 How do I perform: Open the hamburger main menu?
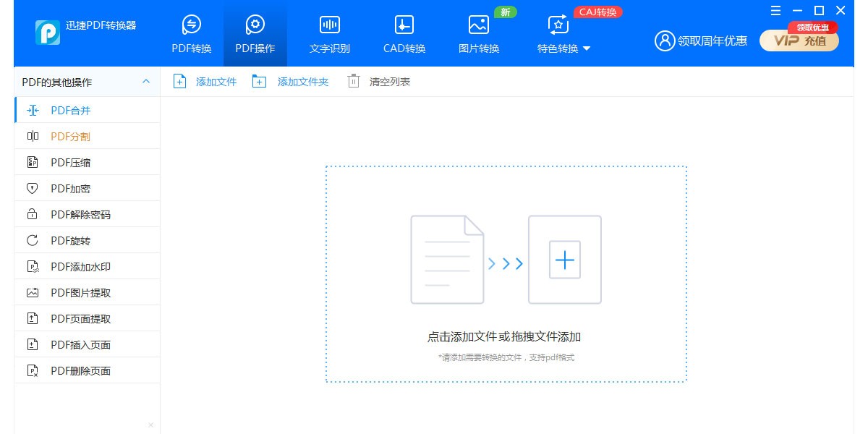[775, 10]
